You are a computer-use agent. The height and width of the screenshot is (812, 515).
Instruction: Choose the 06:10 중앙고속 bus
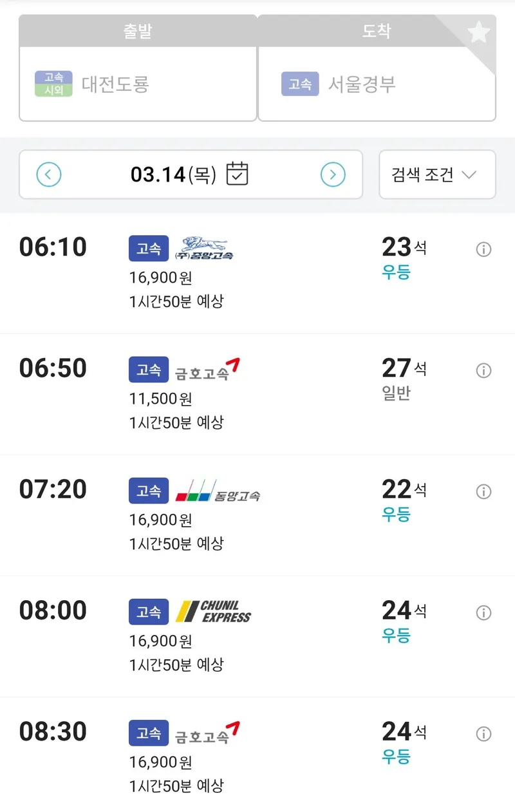pyautogui.click(x=257, y=274)
